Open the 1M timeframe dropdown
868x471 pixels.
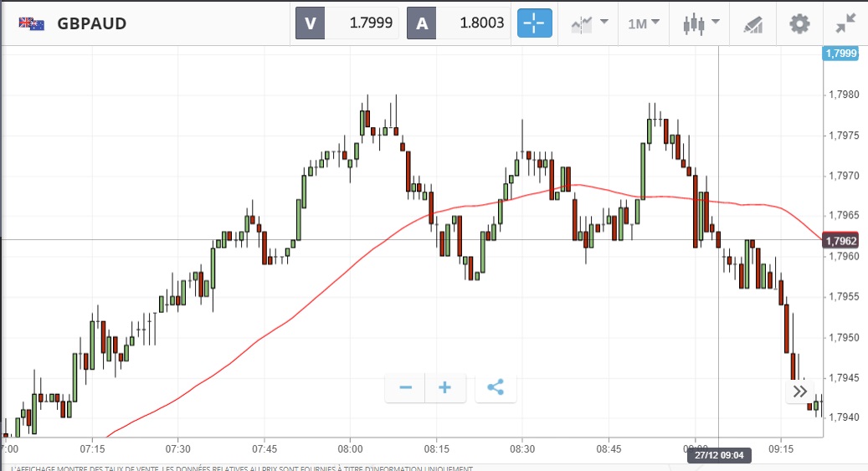(644, 23)
